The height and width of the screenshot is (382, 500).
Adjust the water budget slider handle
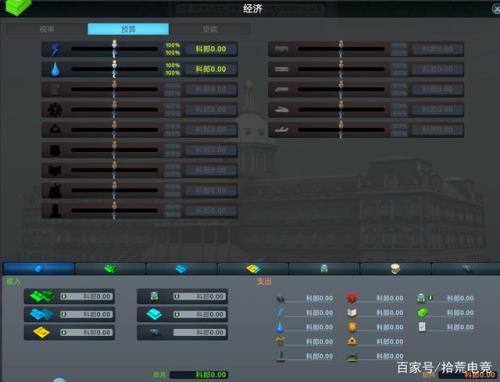click(114, 69)
